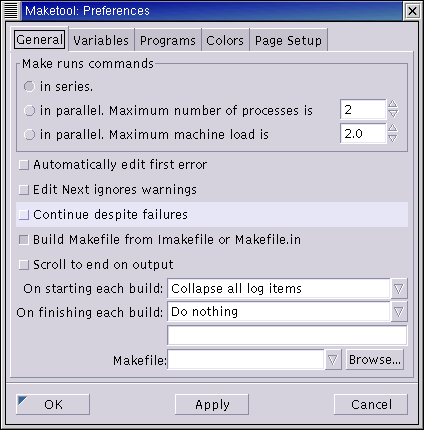
Task: Click the Browse... button
Action: click(x=375, y=360)
